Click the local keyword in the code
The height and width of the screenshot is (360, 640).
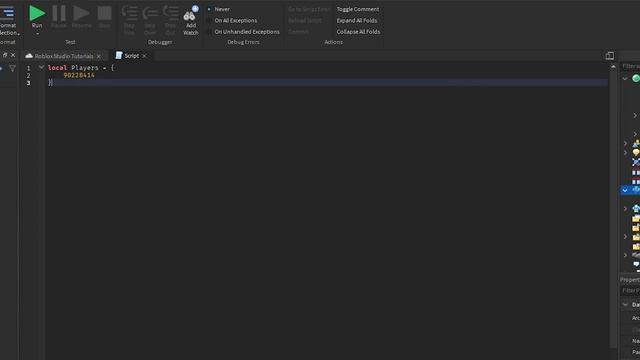click(x=57, y=68)
